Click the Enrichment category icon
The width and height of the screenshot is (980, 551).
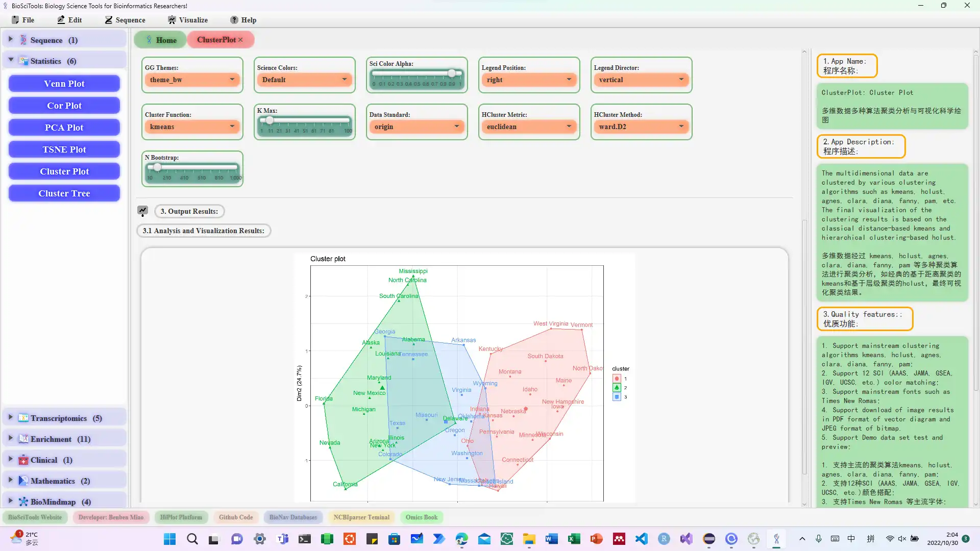pyautogui.click(x=23, y=439)
